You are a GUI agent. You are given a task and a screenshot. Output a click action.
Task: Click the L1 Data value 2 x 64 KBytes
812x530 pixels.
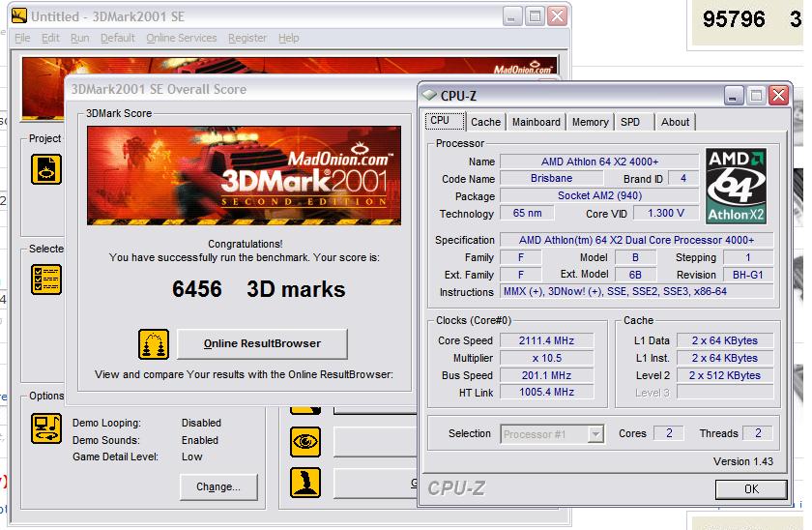pos(724,340)
